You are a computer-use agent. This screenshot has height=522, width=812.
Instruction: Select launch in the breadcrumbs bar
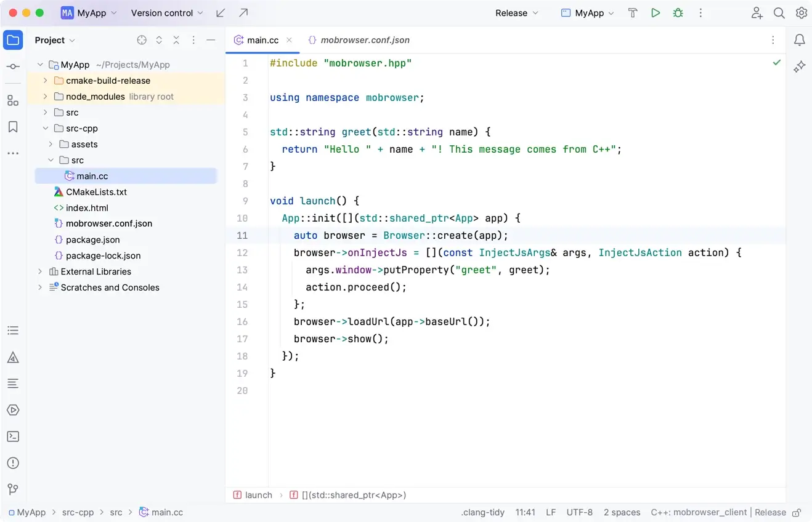point(258,495)
